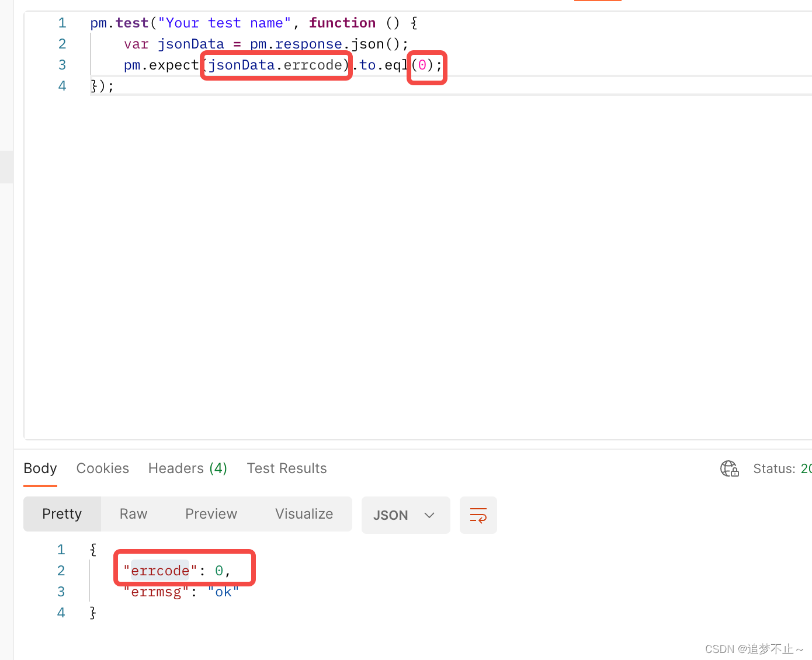The height and width of the screenshot is (660, 812).
Task: Select the Pretty view button
Action: pos(62,514)
